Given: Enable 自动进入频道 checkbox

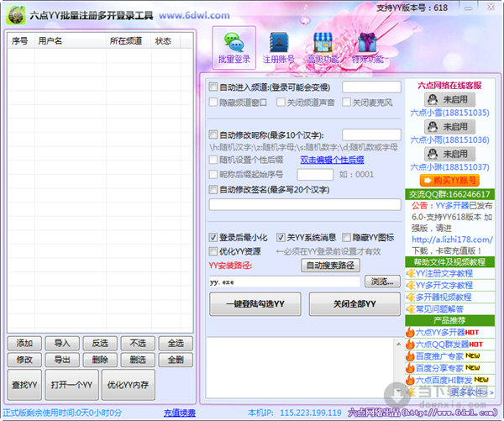Looking at the screenshot, I should (x=213, y=87).
